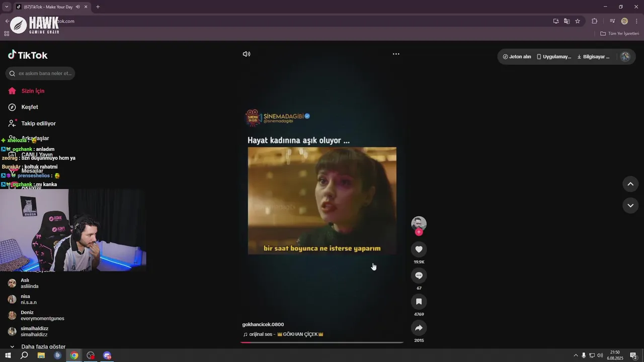Open Tüm Yer İşaretleri folder
The height and width of the screenshot is (362, 644).
click(x=619, y=34)
